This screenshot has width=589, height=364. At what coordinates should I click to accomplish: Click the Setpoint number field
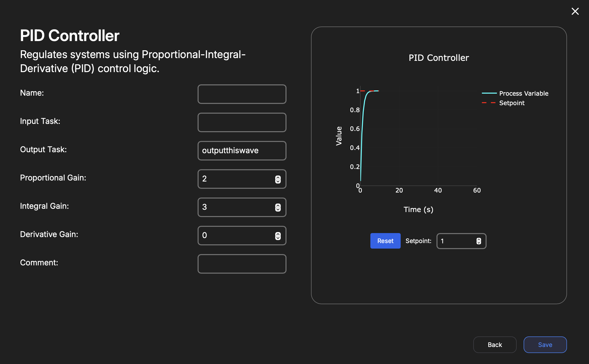(457, 241)
